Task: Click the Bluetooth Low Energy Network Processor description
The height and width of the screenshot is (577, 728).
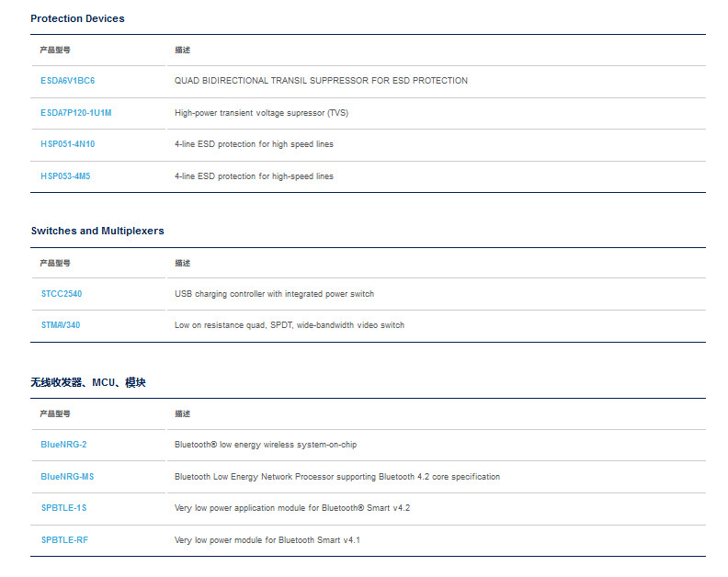Action: pyautogui.click(x=337, y=477)
